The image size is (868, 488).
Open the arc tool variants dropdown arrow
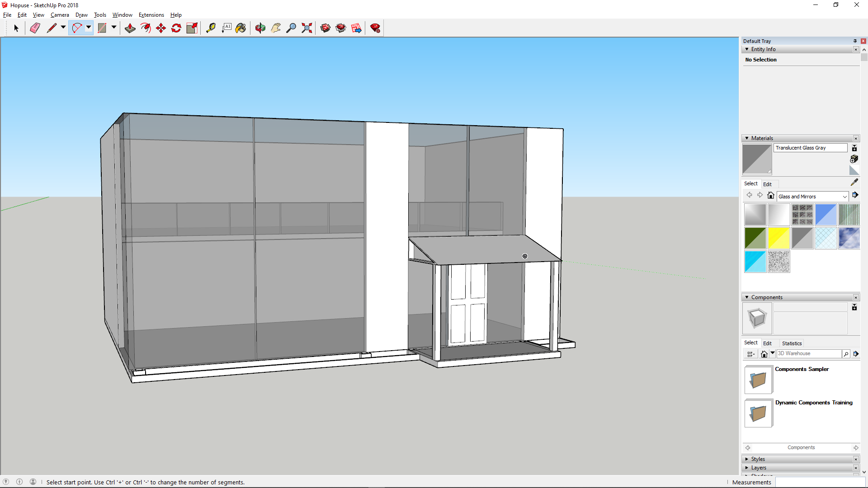(89, 28)
